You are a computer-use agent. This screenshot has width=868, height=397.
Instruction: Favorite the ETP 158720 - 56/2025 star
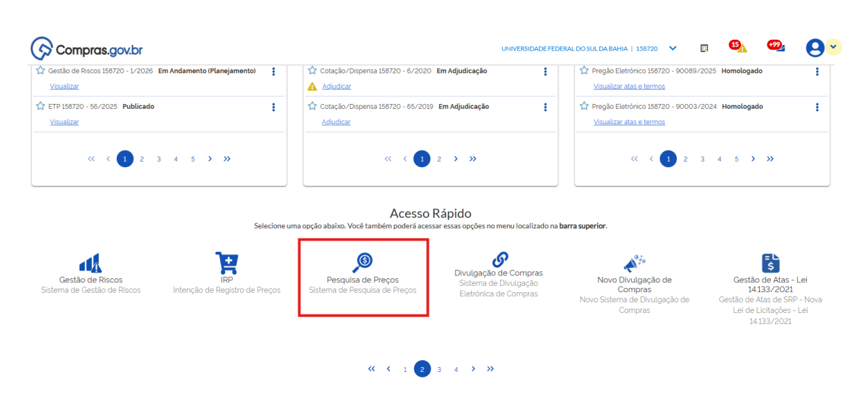[x=40, y=107]
